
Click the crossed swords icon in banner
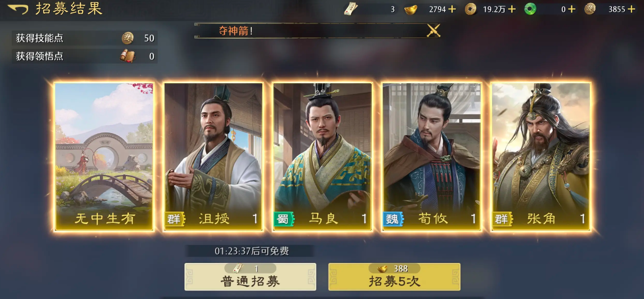[433, 31]
